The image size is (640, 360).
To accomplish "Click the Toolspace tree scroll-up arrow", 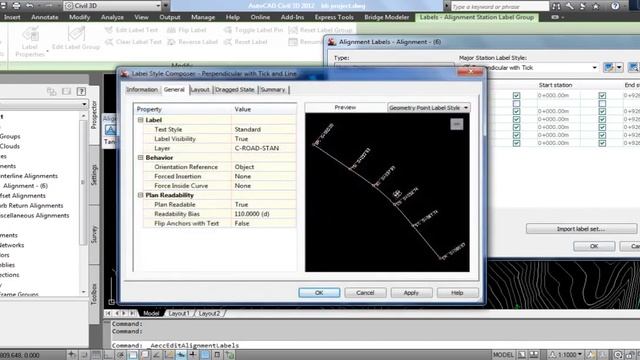I will pos(84,116).
